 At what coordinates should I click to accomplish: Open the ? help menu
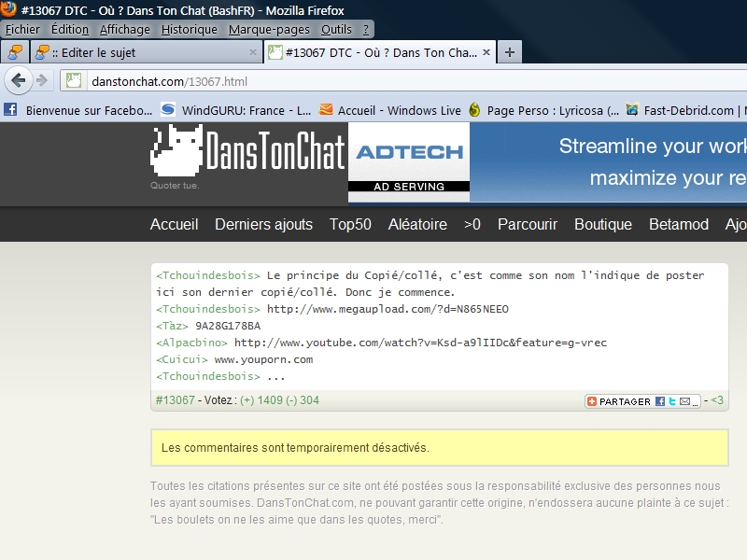tap(366, 30)
